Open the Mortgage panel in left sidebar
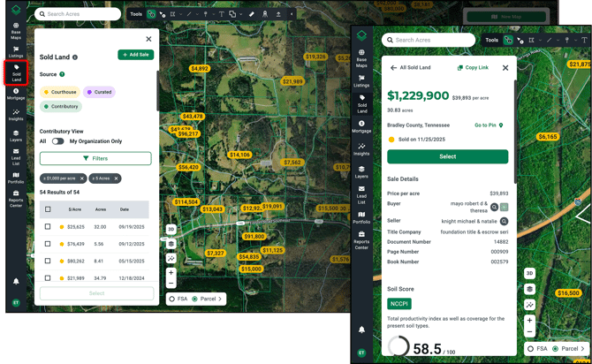This screenshot has height=364, width=592. [16, 94]
